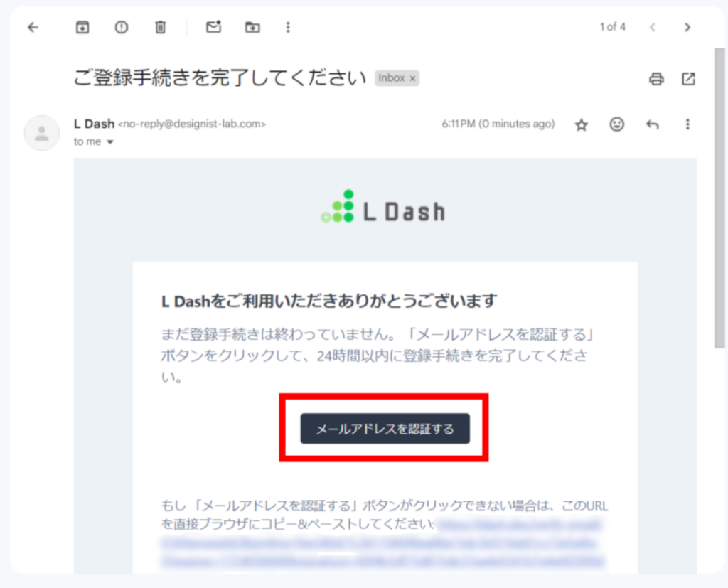Open the message's three-dot options menu

pyautogui.click(x=687, y=124)
